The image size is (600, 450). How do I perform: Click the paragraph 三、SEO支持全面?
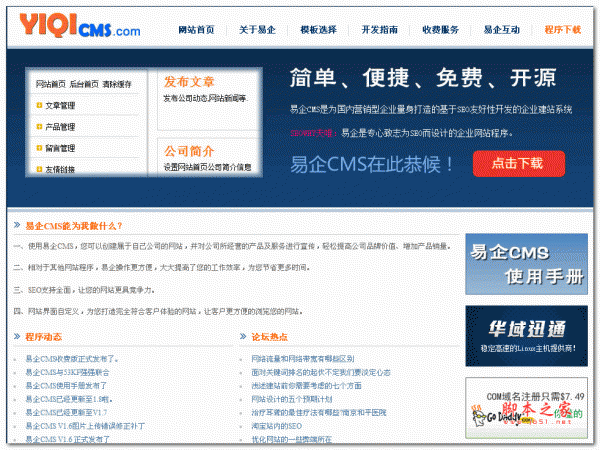pyautogui.click(x=84, y=290)
